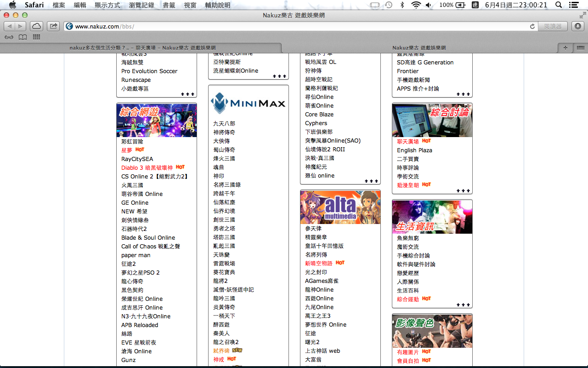Show all tabs overview icon
The image size is (588, 368).
[580, 47]
